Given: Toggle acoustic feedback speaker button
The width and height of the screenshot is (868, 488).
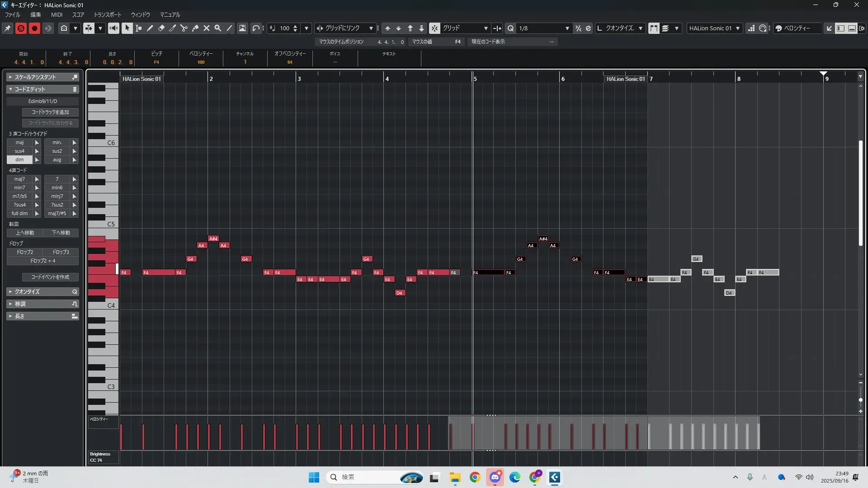Looking at the screenshot, I should (113, 28).
